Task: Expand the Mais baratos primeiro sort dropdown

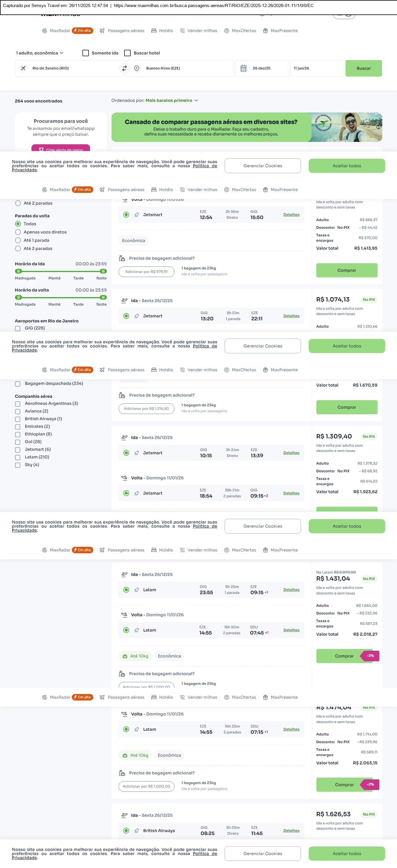Action: pos(172,100)
